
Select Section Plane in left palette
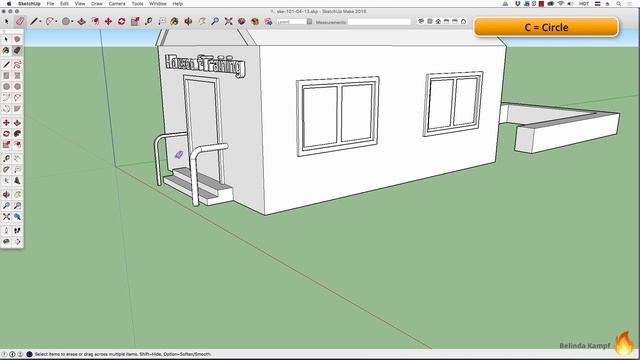[17, 242]
